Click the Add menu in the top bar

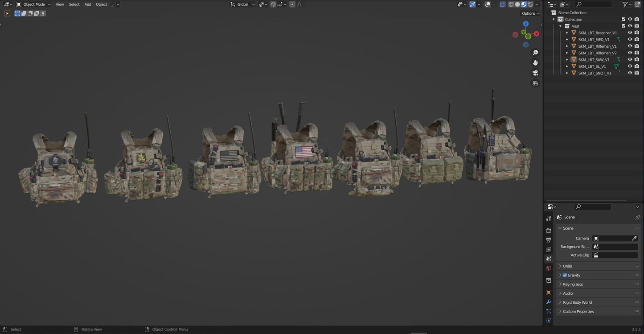[x=87, y=4]
